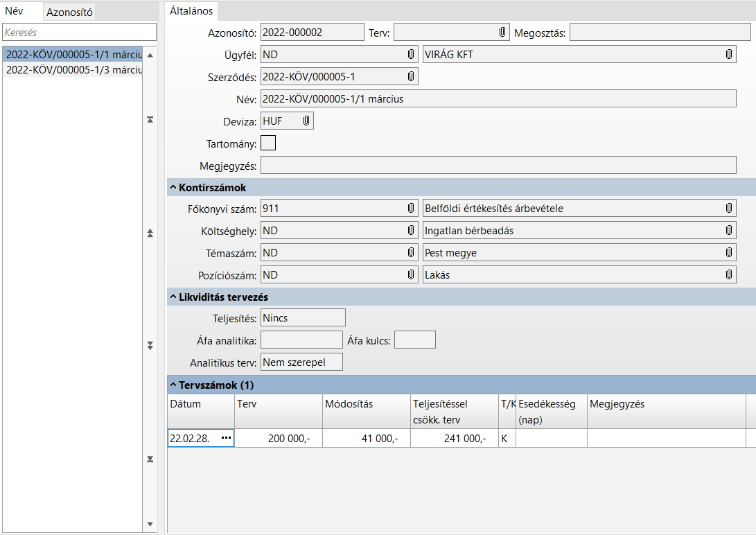
Task: Select 2022-KÖV/000005-1/3 március list item
Action: [x=73, y=70]
